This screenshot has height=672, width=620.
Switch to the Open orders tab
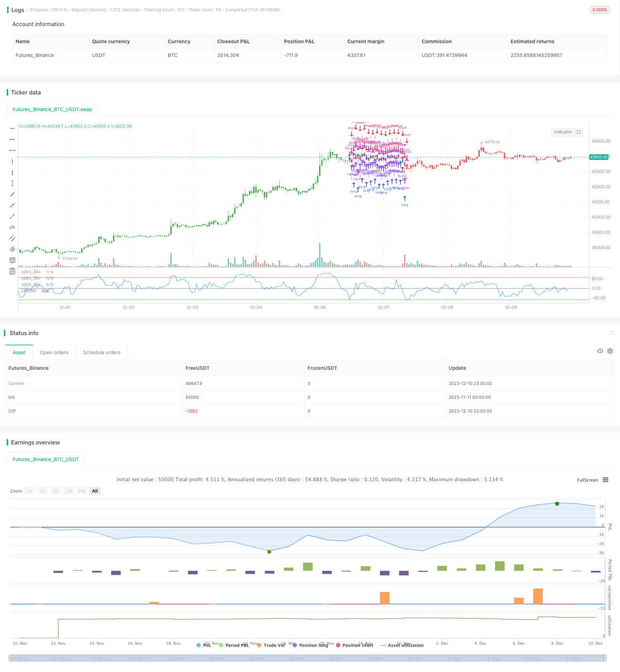(54, 352)
